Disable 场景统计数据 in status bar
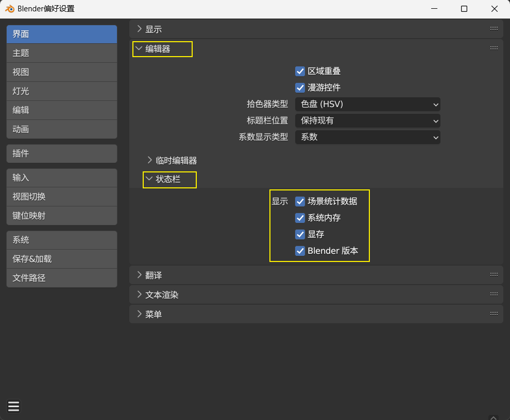Image resolution: width=510 pixels, height=420 pixels. click(300, 202)
